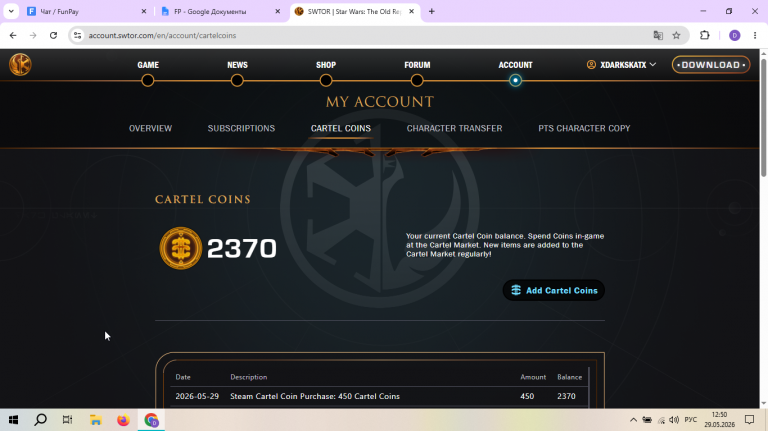Open the FORUM navigation menu
This screenshot has height=431, width=768.
[417, 65]
